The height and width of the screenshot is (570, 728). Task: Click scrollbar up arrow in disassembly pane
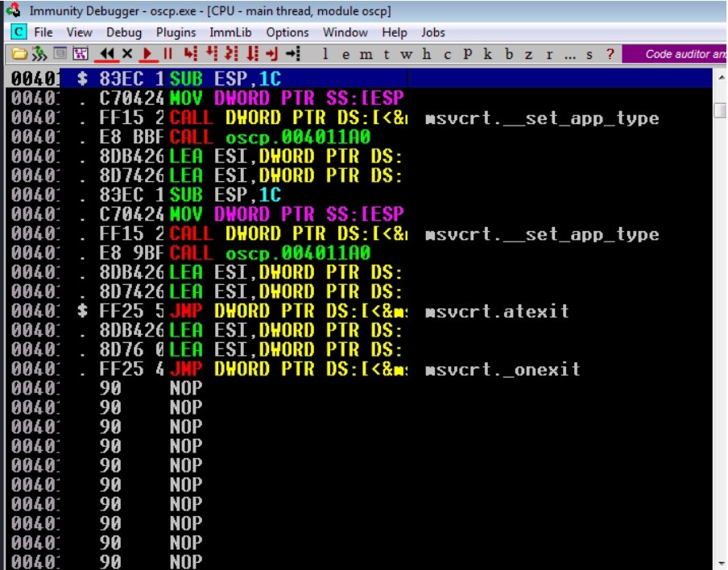[720, 77]
